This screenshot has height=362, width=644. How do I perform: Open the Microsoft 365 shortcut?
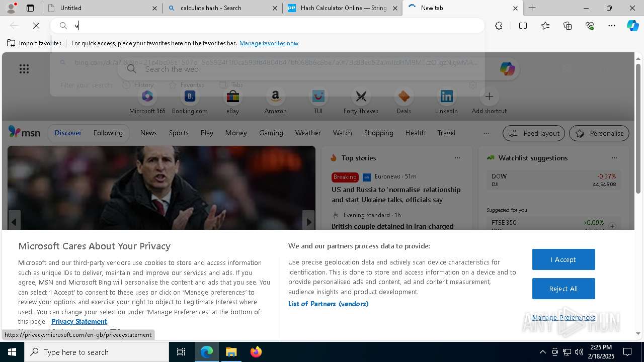click(x=147, y=102)
